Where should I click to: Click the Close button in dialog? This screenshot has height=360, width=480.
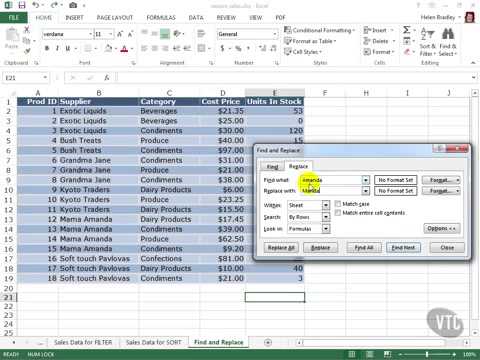[x=447, y=248]
